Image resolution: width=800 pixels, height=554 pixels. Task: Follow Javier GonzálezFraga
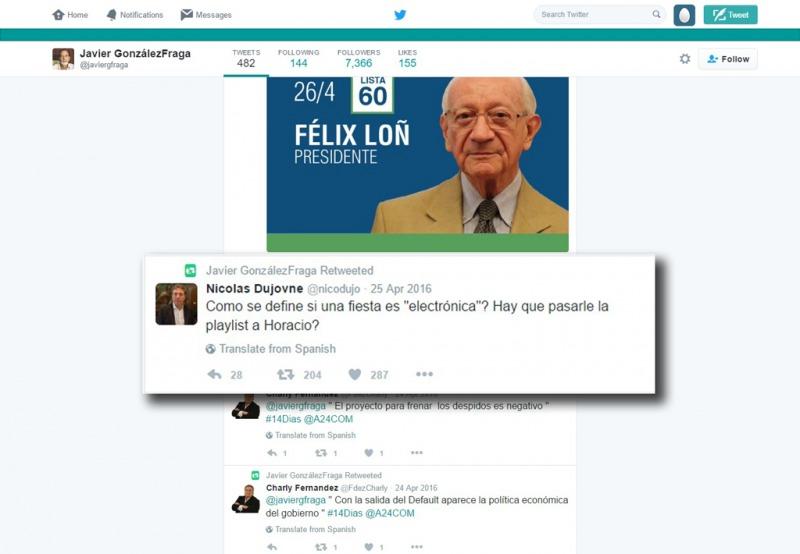coord(728,59)
